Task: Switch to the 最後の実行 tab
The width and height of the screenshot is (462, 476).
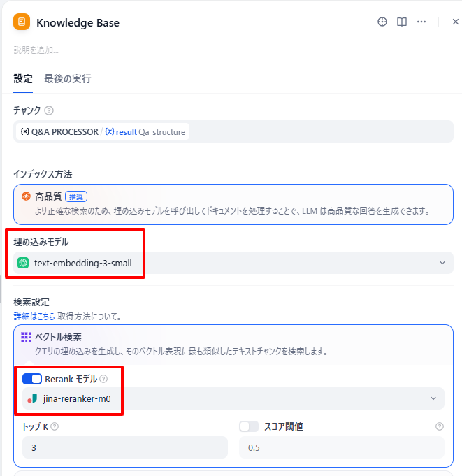Action: pos(68,79)
